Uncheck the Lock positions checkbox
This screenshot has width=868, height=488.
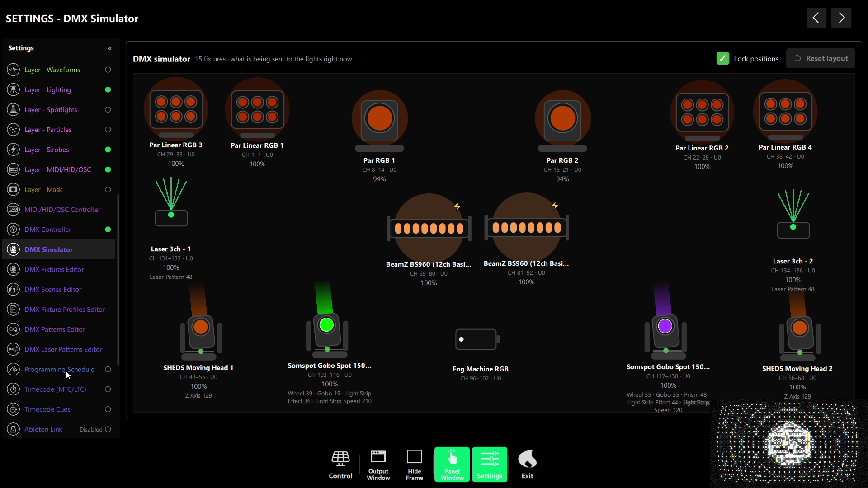point(722,59)
